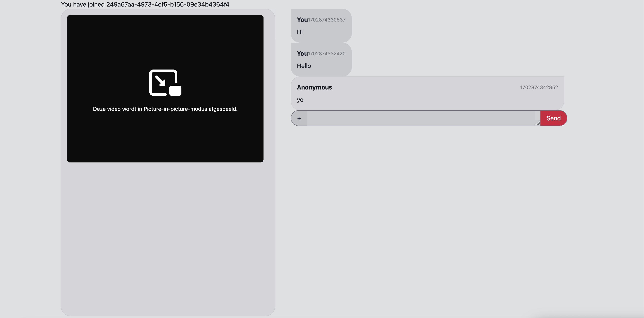Click the 'You have joined' room ID text
This screenshot has height=318, width=644.
click(145, 4)
